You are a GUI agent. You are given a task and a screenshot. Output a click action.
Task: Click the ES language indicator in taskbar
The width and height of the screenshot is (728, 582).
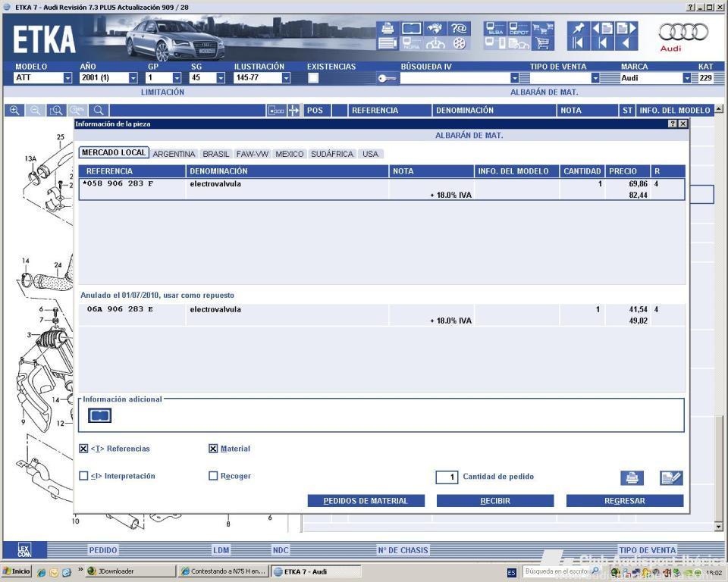[x=511, y=573]
